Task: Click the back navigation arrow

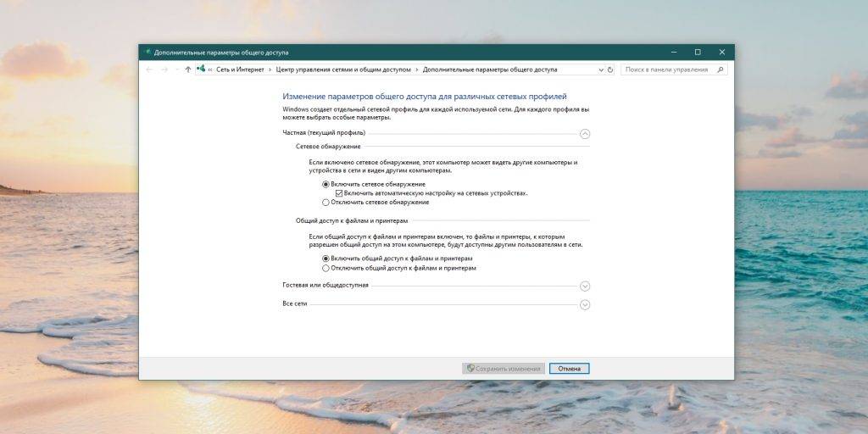Action: tap(150, 70)
